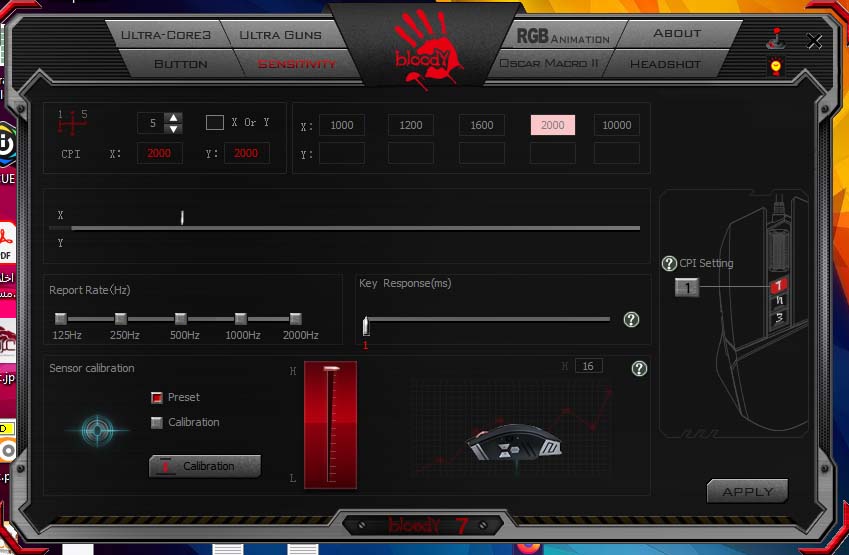Select the 1600 CPI X value field
This screenshot has width=849, height=555.
(482, 126)
